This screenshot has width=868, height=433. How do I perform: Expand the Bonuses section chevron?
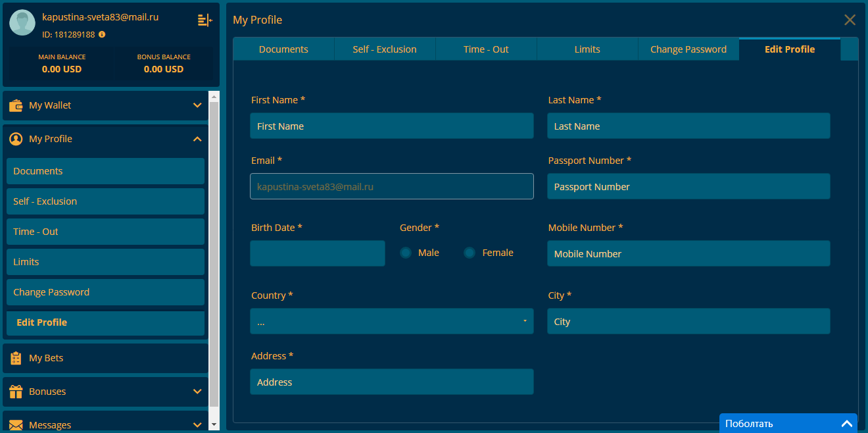pyautogui.click(x=197, y=392)
